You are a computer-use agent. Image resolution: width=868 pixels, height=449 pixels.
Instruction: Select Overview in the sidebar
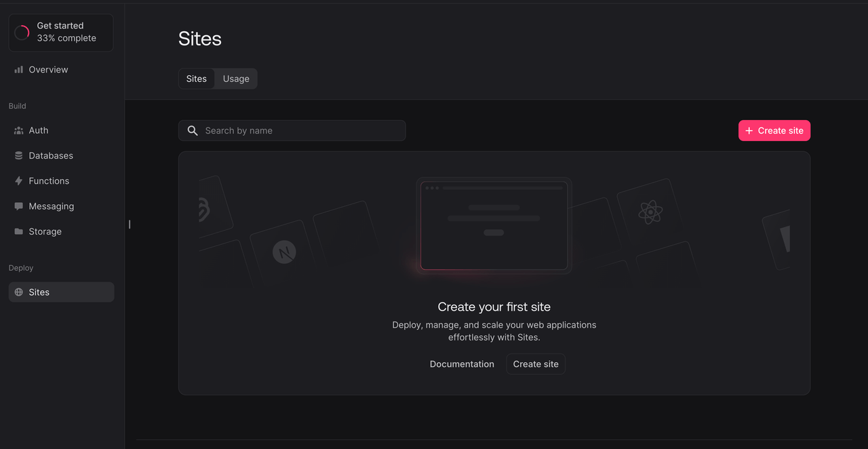click(x=47, y=69)
